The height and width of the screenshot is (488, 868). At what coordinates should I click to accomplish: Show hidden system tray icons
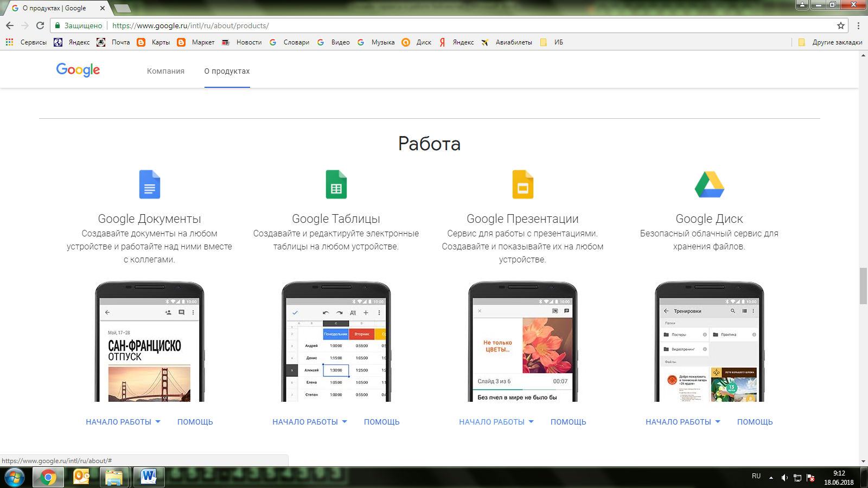[771, 478]
